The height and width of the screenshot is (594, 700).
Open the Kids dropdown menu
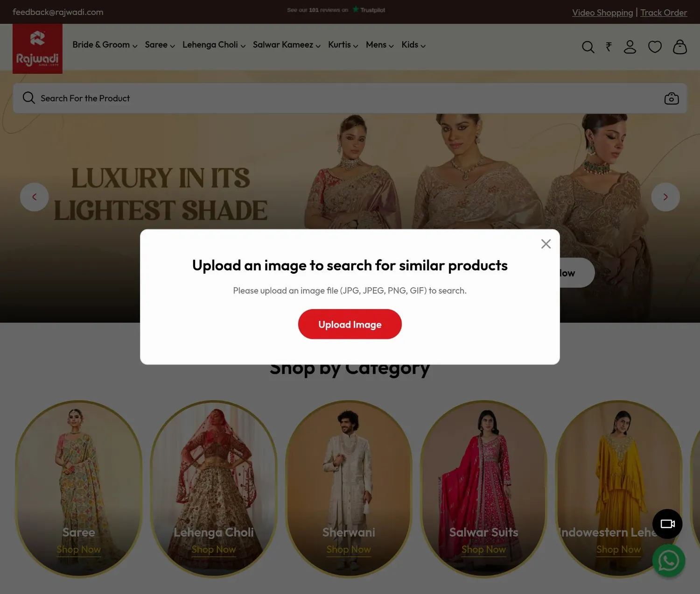click(413, 45)
